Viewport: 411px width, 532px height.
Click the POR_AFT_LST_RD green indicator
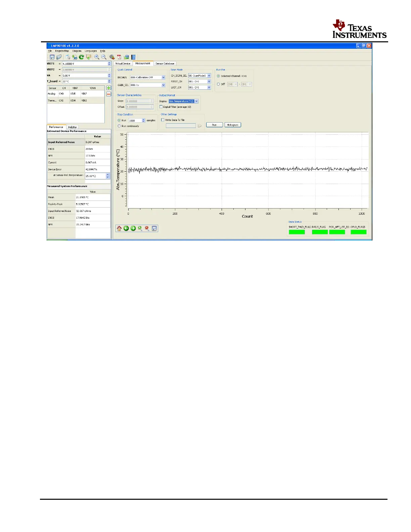[337, 232]
